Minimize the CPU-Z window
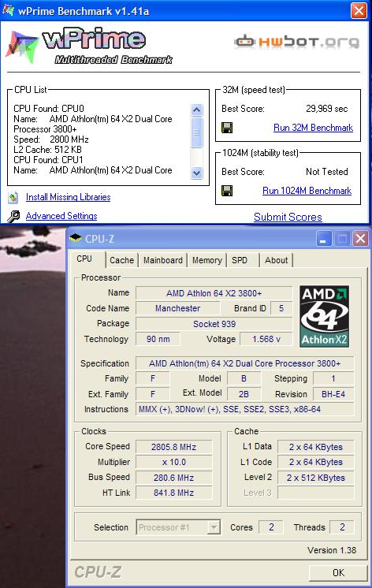This screenshot has width=372, height=588. [x=324, y=239]
